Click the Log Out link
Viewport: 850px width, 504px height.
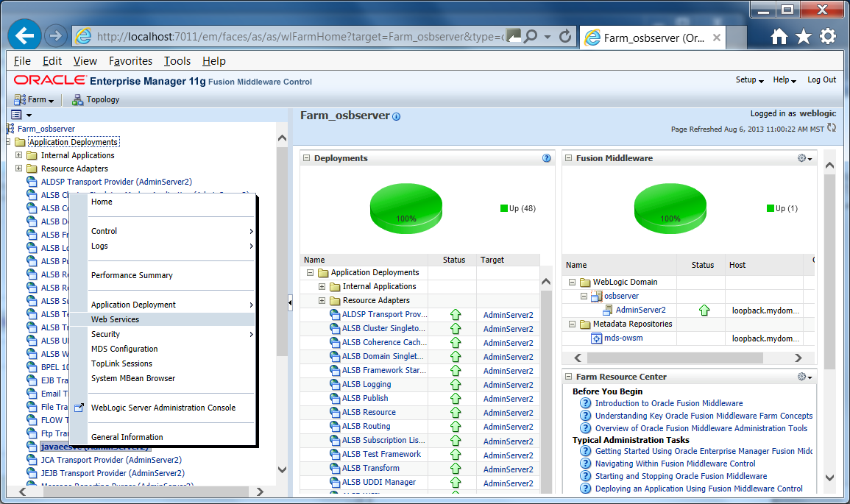[x=821, y=79]
